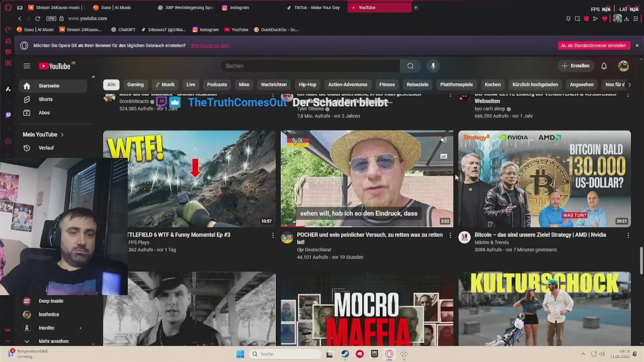Click the Erstellen create button

[576, 66]
